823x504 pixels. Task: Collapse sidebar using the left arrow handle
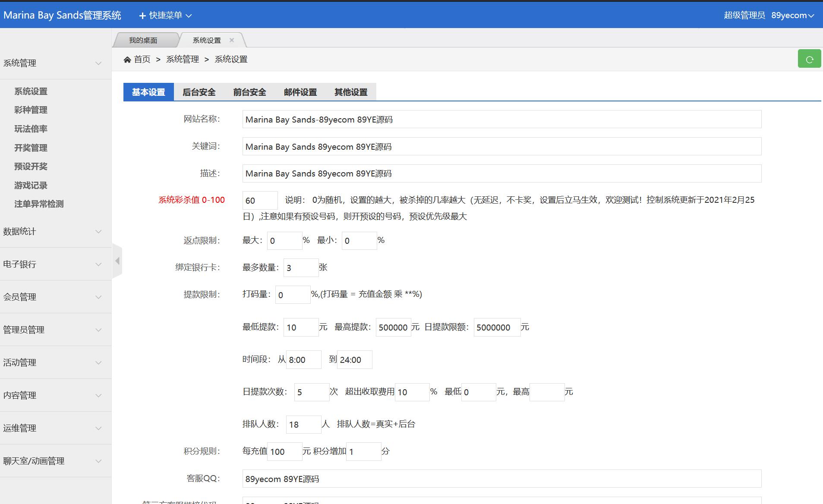(117, 261)
